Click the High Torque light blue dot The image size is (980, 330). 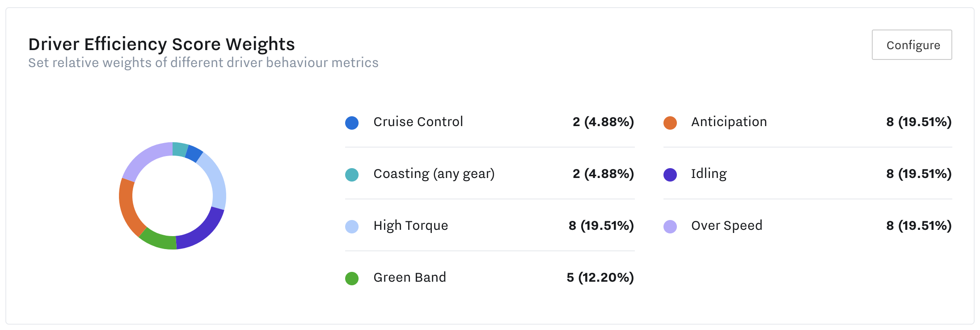(x=352, y=227)
